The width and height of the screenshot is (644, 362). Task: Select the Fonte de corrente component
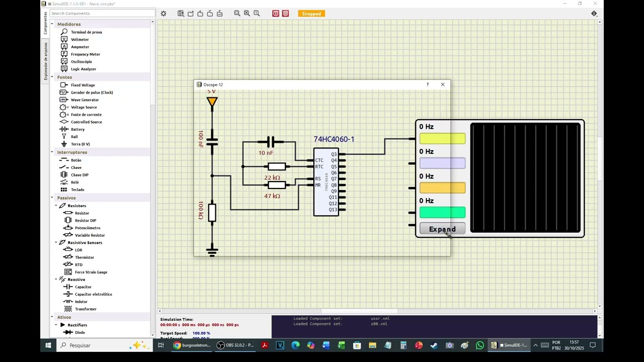pyautogui.click(x=86, y=115)
